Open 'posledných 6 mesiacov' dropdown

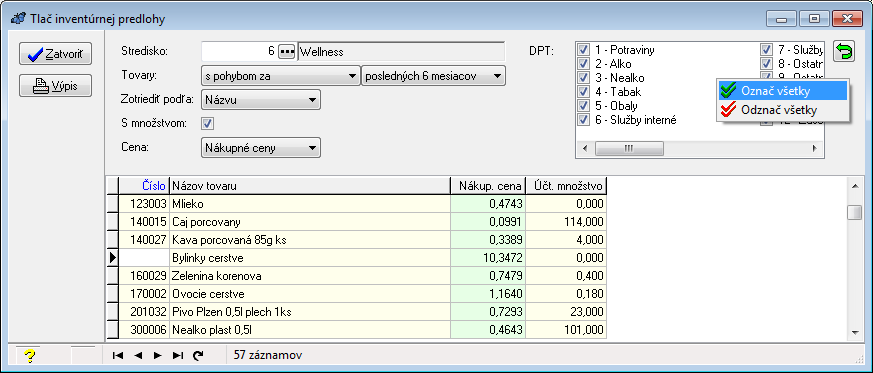434,76
